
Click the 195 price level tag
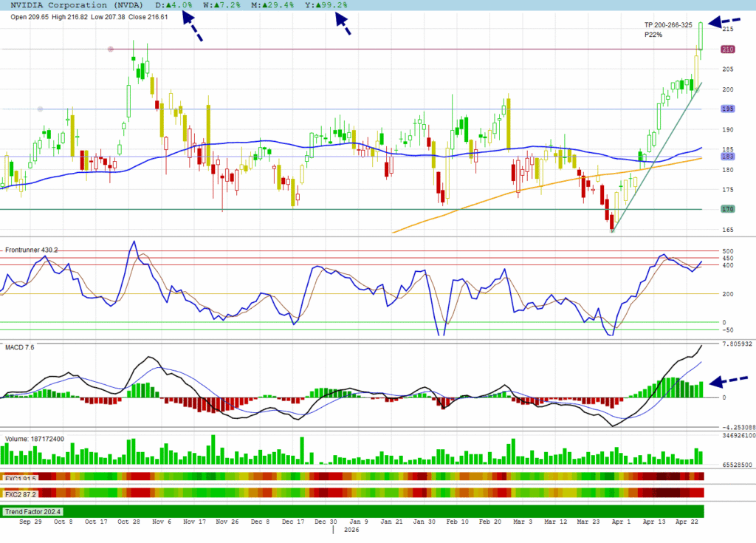pyautogui.click(x=727, y=109)
